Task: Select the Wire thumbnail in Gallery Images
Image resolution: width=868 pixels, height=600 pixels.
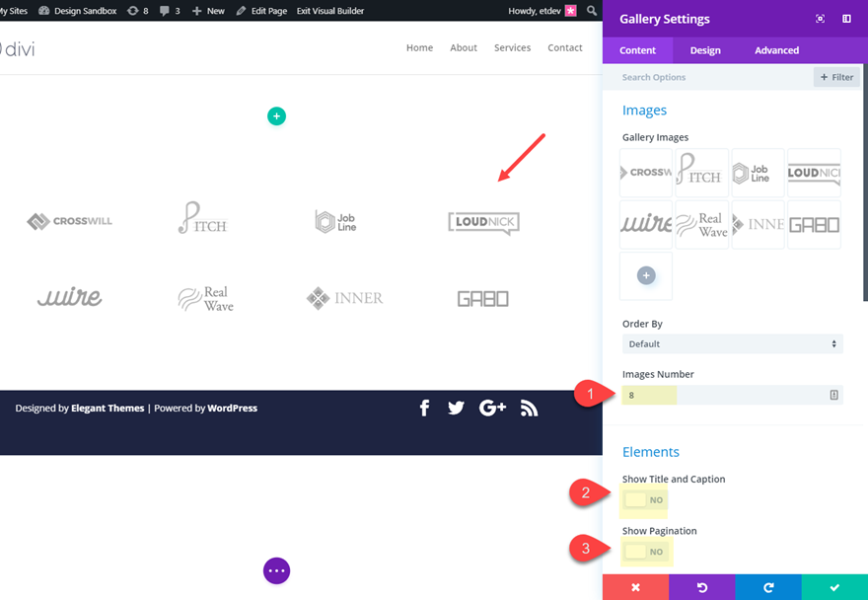Action: [646, 224]
